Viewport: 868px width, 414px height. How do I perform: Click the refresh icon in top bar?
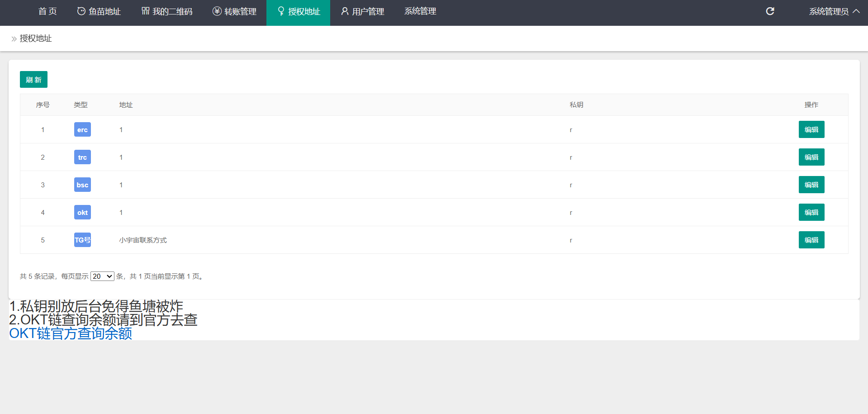pyautogui.click(x=770, y=11)
